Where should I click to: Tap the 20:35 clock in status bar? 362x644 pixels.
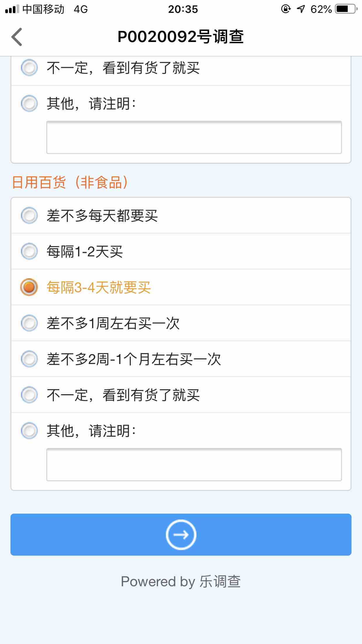[183, 9]
